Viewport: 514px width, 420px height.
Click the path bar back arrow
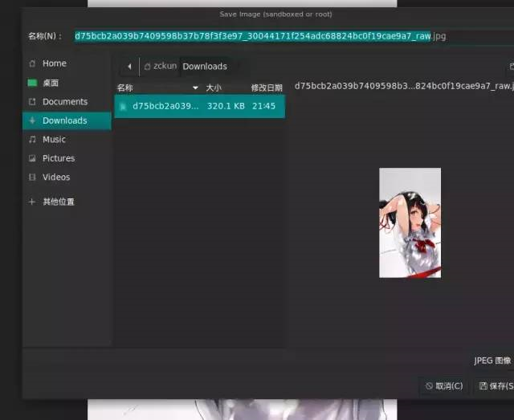[x=129, y=67]
